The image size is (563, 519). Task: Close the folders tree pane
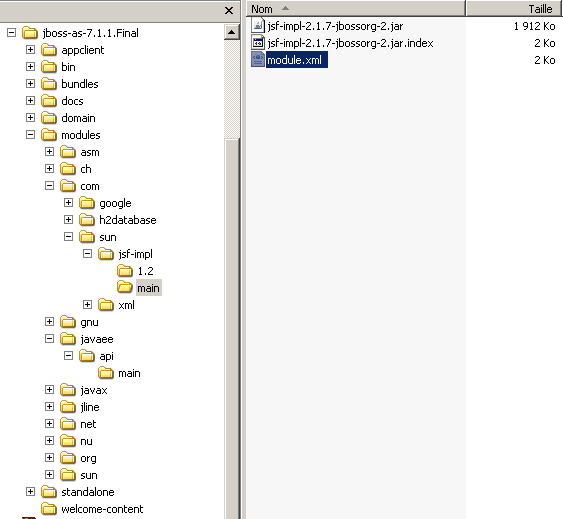(229, 11)
